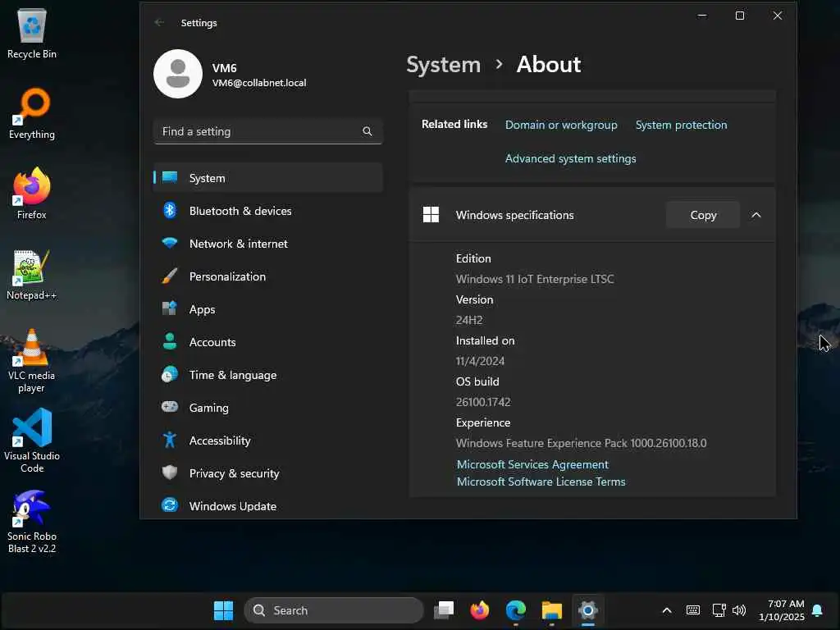The height and width of the screenshot is (630, 840).
Task: Open the Domain or workgroup link
Action: point(561,125)
